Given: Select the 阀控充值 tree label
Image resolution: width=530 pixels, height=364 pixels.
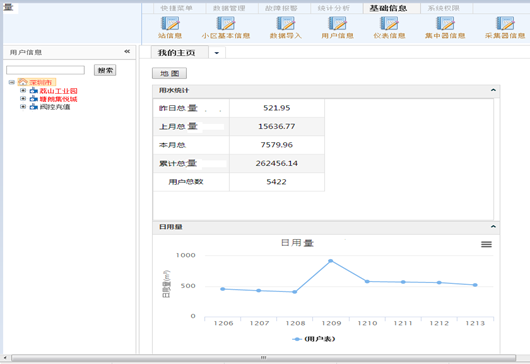Looking at the screenshot, I should click(55, 107).
